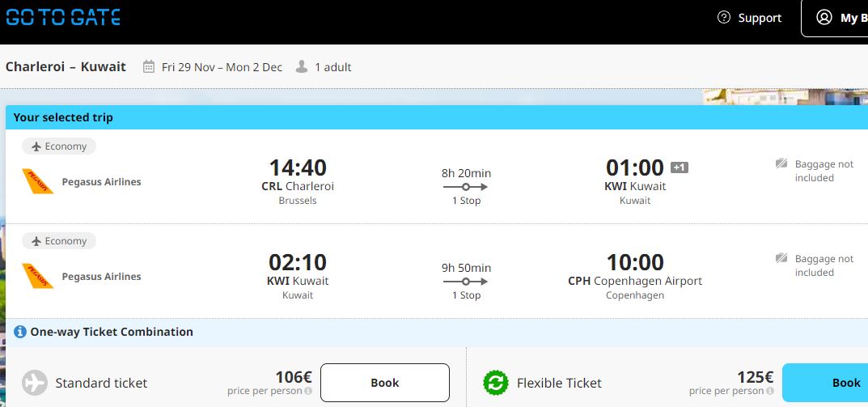Click the info icon for One-way Ticket Combination

coord(20,332)
